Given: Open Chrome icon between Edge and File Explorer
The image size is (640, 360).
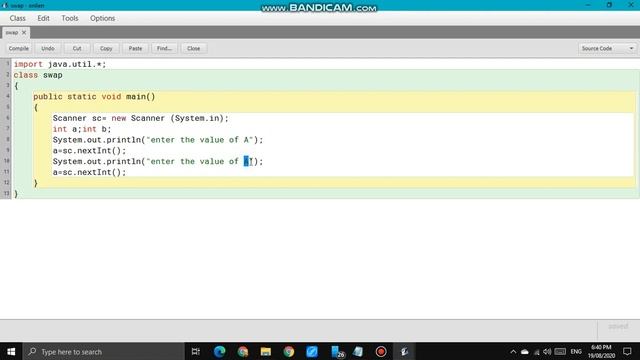Looking at the screenshot, I should (243, 351).
